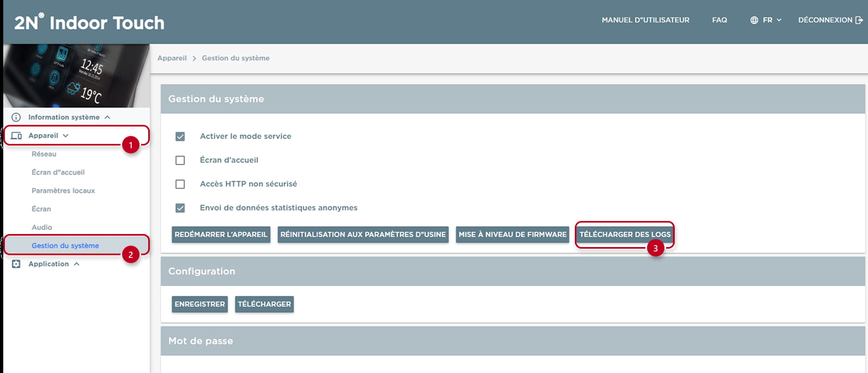
Task: Click the Configuration section header
Action: [512, 271]
